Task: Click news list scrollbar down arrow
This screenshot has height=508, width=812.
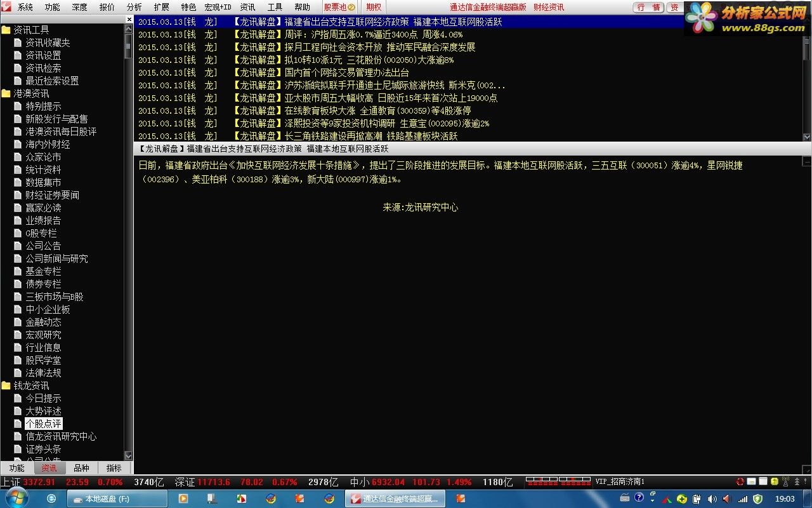Action: pos(807,137)
